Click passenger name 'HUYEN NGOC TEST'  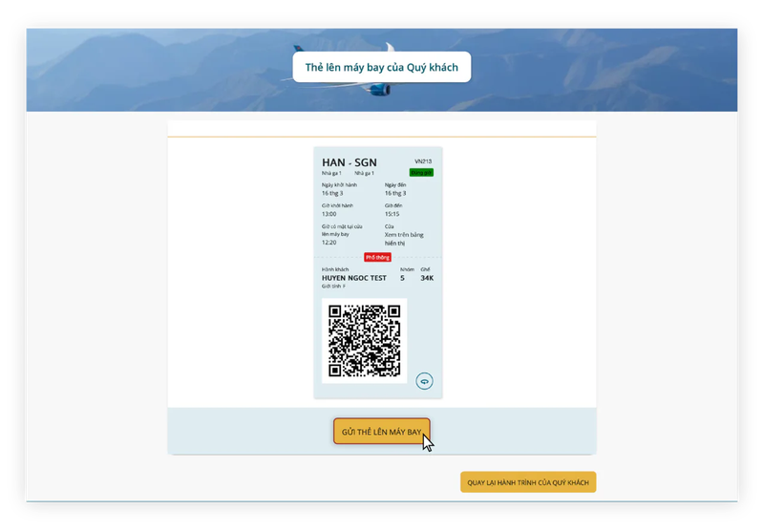pos(353,278)
